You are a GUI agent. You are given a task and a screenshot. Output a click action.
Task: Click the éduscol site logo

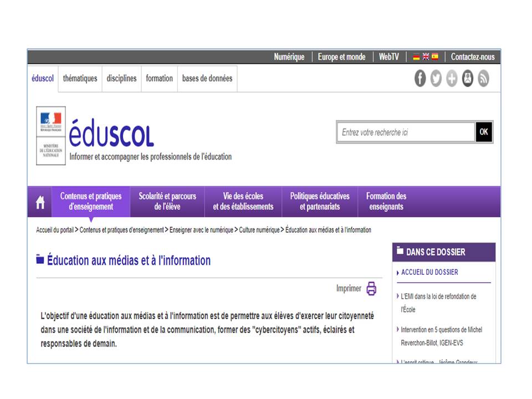[x=111, y=133]
